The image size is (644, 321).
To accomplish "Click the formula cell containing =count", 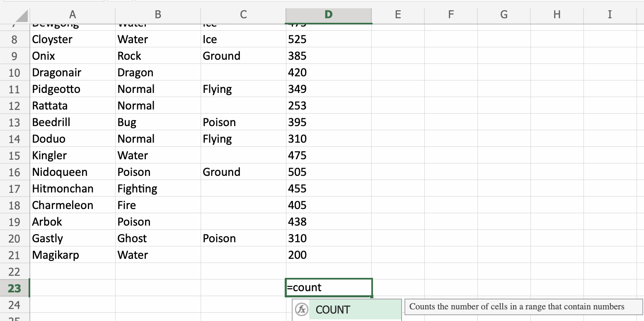I will tap(328, 287).
